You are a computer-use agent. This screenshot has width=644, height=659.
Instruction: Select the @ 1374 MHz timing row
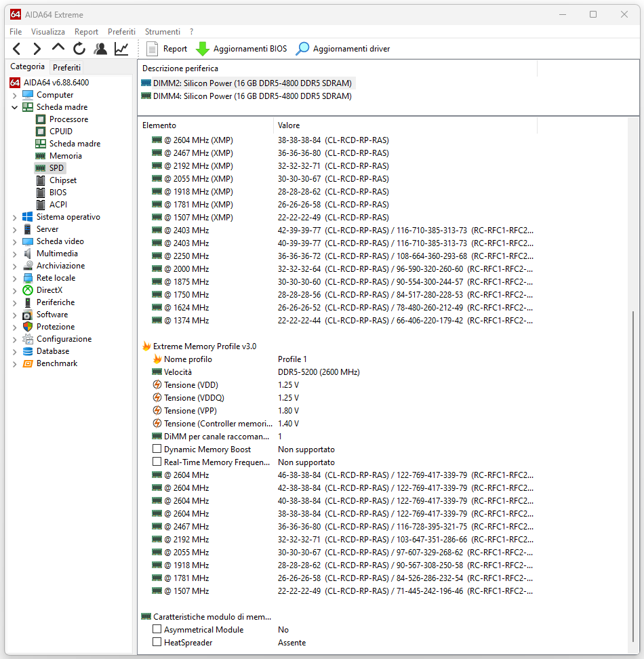[343, 320]
